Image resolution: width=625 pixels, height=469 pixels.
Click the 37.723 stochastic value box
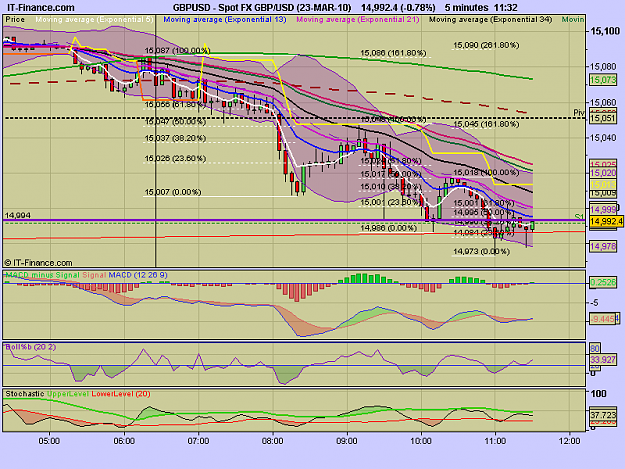[x=603, y=415]
